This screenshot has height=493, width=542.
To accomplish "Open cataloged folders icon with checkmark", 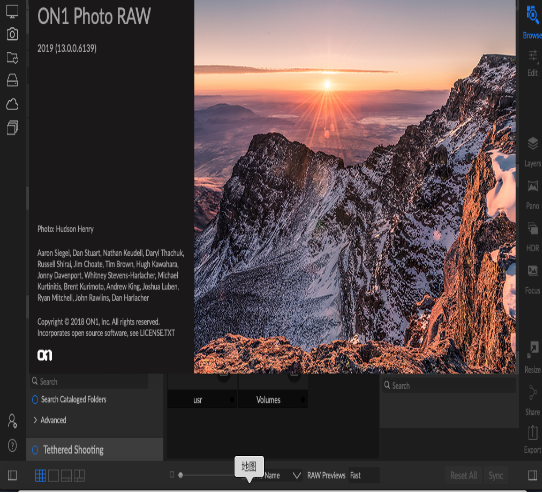I will (12, 57).
